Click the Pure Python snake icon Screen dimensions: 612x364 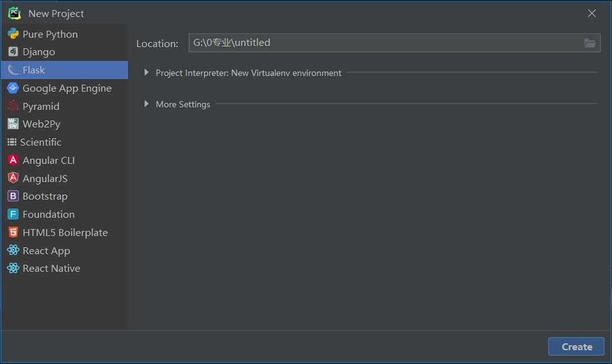click(13, 34)
